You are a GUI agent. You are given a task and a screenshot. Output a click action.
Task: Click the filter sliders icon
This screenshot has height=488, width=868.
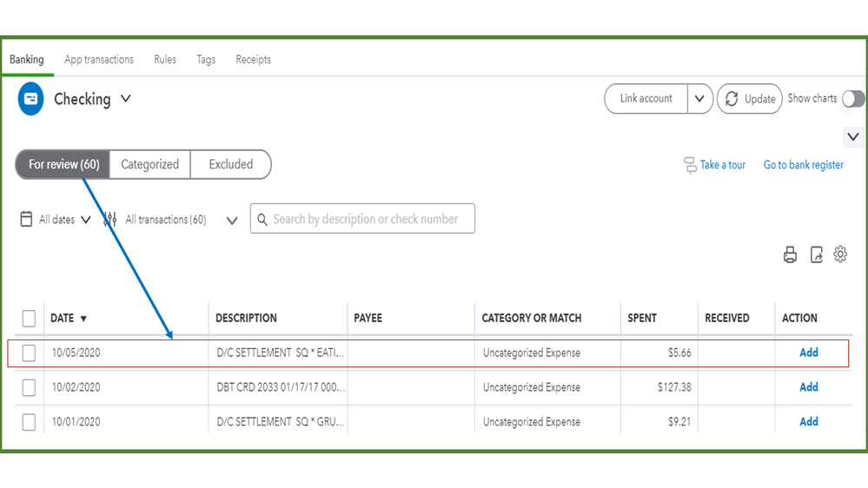[110, 220]
